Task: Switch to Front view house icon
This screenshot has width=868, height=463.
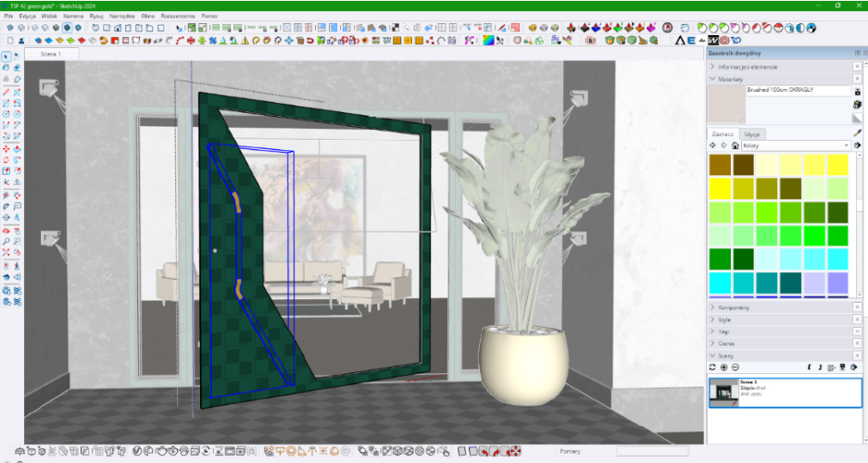Action: (118, 28)
